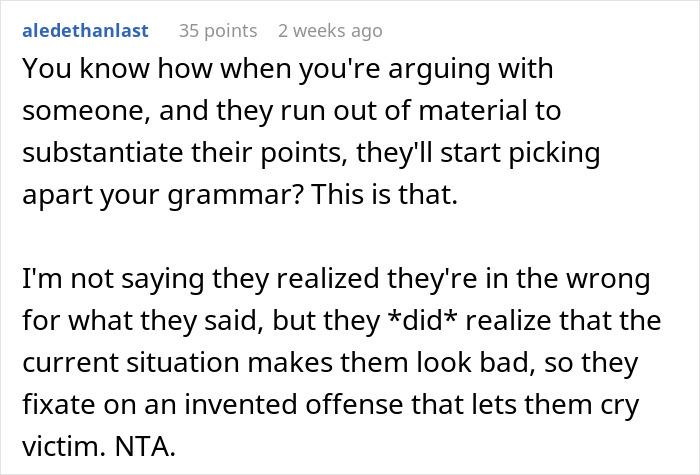
Task: Click the '2 weeks ago' timestamp
Action: click(330, 31)
